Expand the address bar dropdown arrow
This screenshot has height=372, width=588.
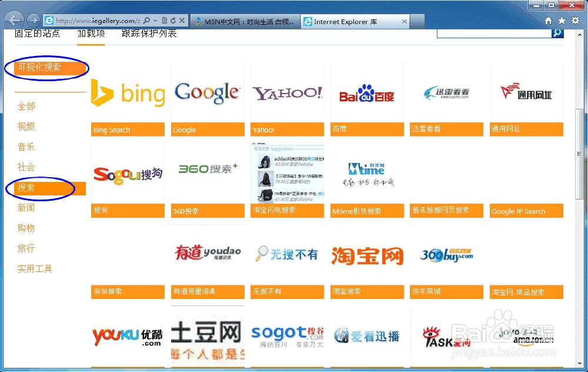155,21
